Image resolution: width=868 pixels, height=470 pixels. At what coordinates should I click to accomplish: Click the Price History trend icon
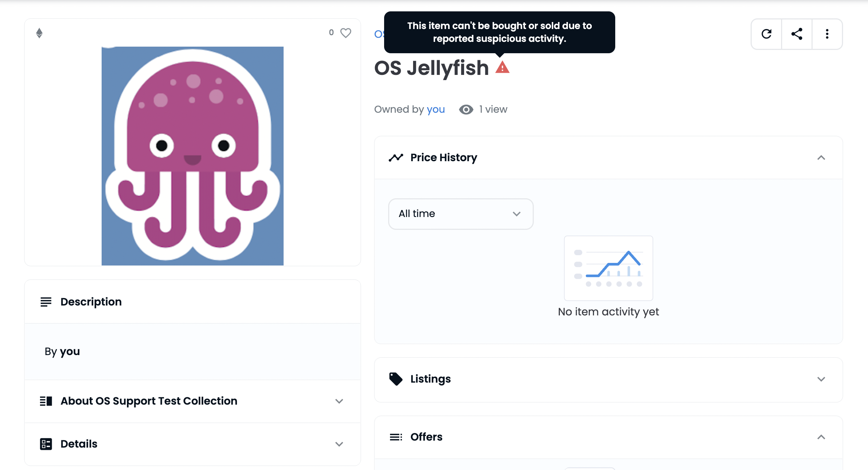[396, 158]
